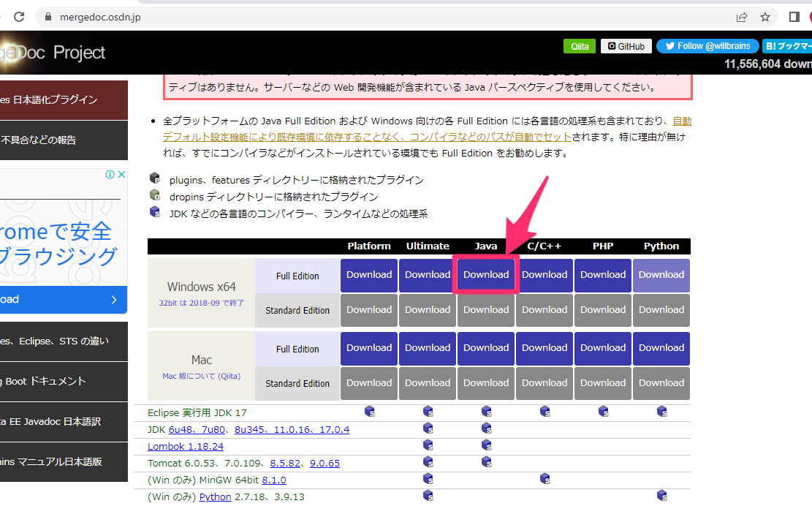Screen dimensions: 812x506
Task: Download Windows x64 Standard Edition Platform
Action: pos(369,310)
